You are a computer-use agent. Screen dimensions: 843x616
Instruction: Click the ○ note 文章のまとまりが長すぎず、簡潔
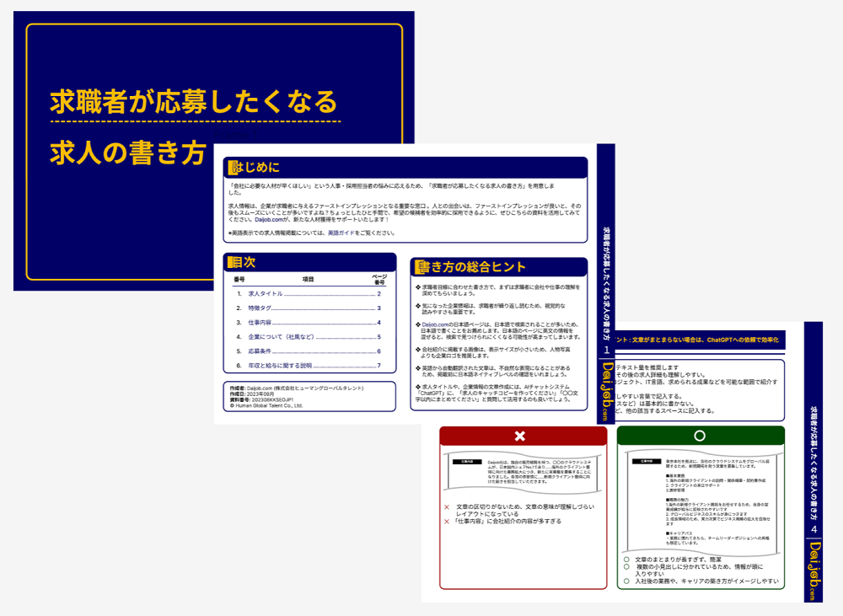[673, 560]
